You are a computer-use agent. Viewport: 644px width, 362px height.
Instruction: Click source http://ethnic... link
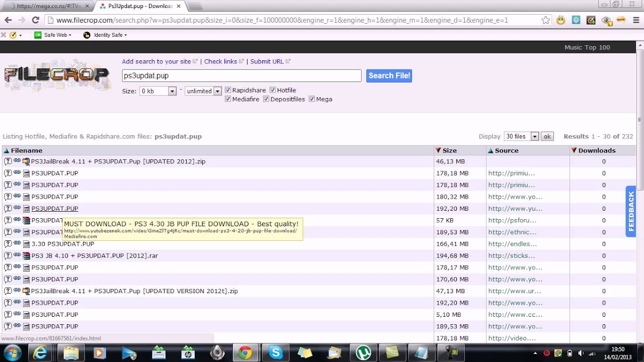(512, 232)
